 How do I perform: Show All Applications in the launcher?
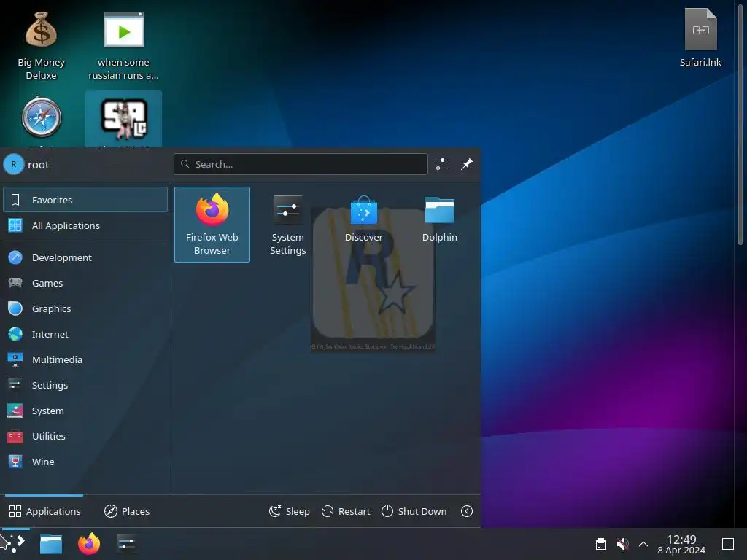[85, 225]
